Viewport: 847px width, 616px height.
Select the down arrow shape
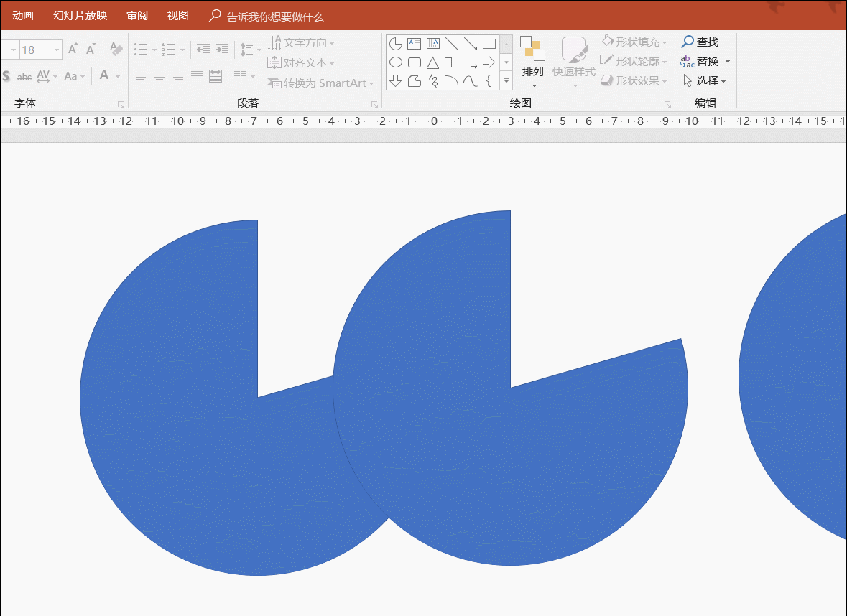point(395,81)
